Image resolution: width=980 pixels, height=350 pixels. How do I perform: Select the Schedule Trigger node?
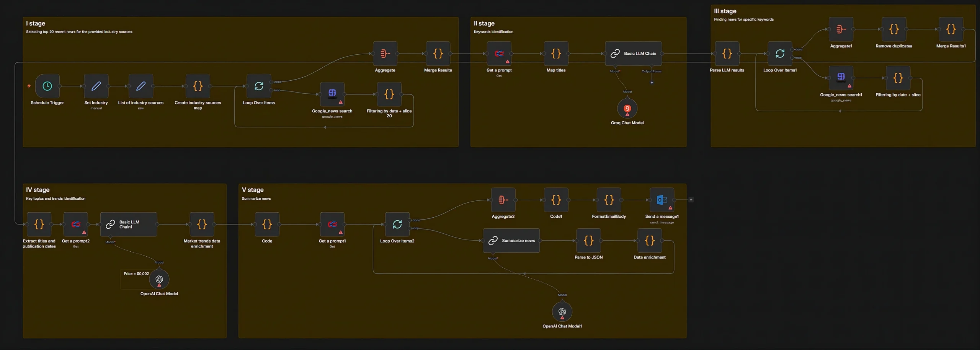(x=47, y=86)
